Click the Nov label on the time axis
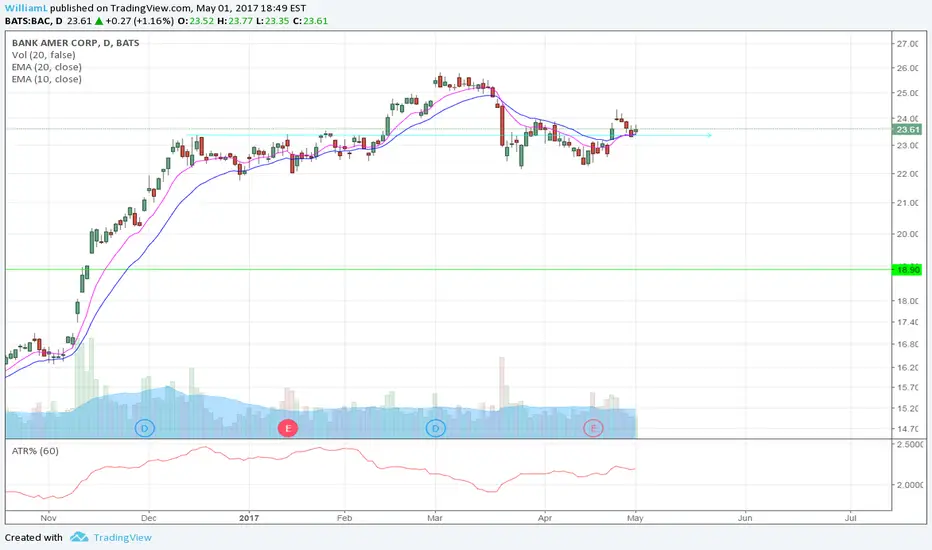This screenshot has height=550, width=932. tap(49, 518)
